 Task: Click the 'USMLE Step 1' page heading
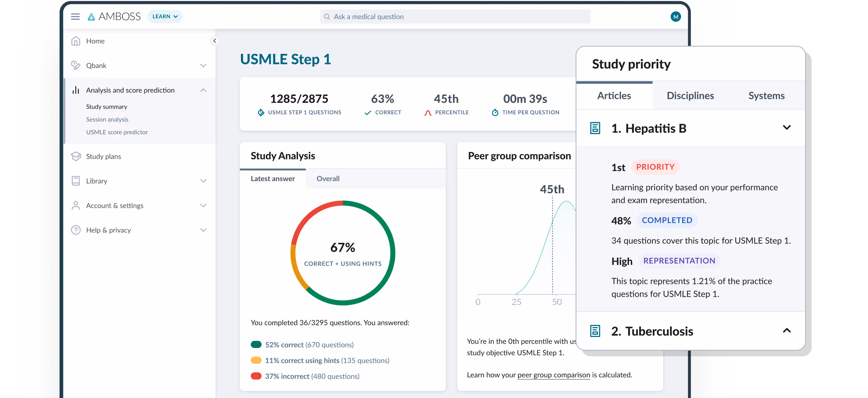(286, 59)
